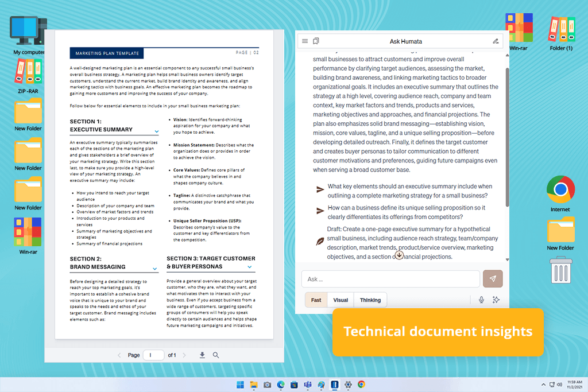Click the sparkle magic icon near microphone
Screen dimensions: 588x392
point(496,300)
